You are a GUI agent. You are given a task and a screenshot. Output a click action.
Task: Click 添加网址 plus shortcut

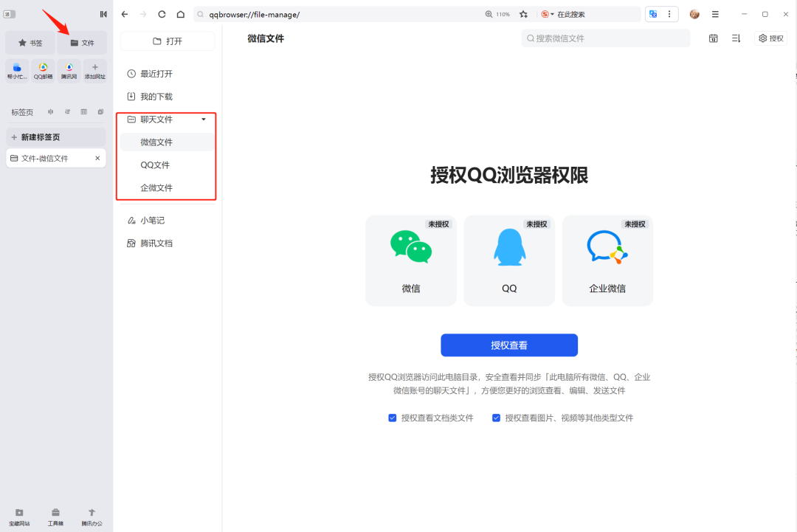click(95, 71)
